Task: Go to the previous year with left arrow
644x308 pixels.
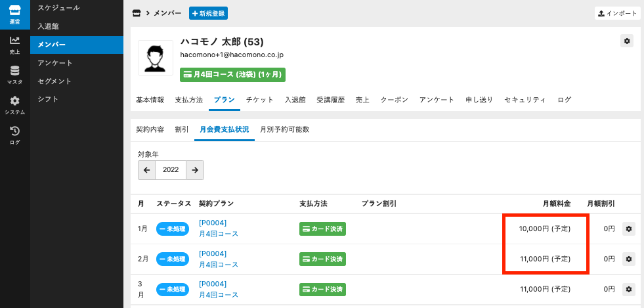Action: (146, 169)
